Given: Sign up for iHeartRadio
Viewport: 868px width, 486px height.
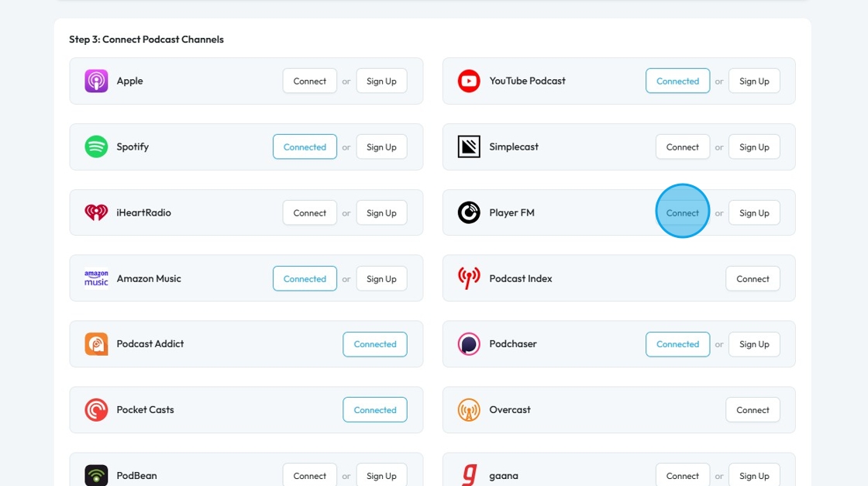Looking at the screenshot, I should tap(381, 212).
